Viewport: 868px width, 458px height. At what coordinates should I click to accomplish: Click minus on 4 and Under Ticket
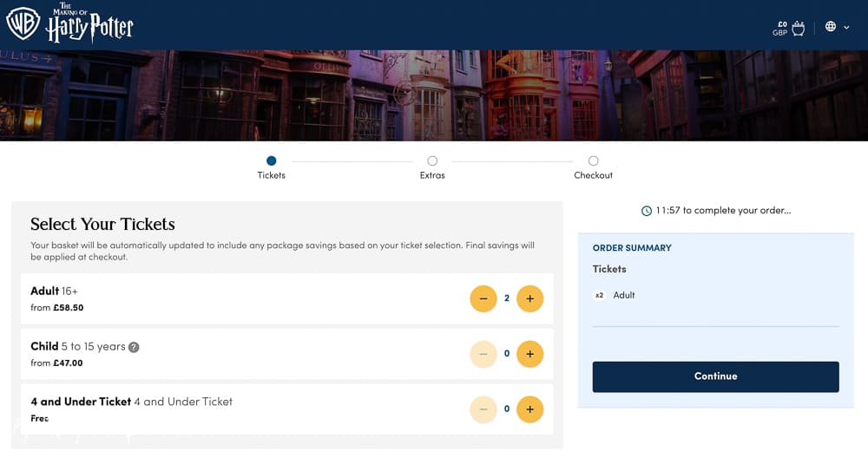tap(483, 409)
